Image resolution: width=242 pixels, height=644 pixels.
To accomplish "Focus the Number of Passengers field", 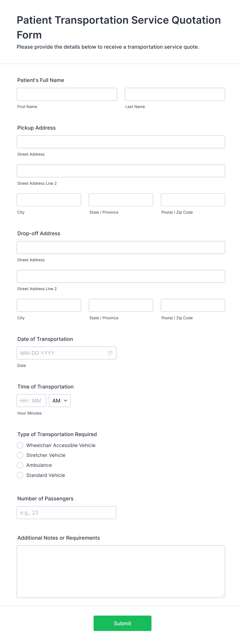I will coord(67,513).
